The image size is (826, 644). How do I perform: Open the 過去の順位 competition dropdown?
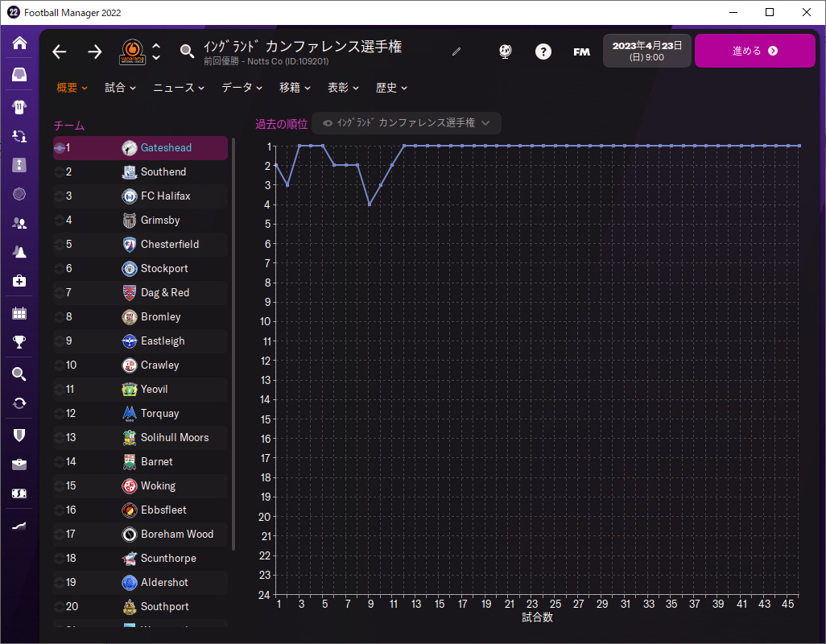click(x=406, y=123)
